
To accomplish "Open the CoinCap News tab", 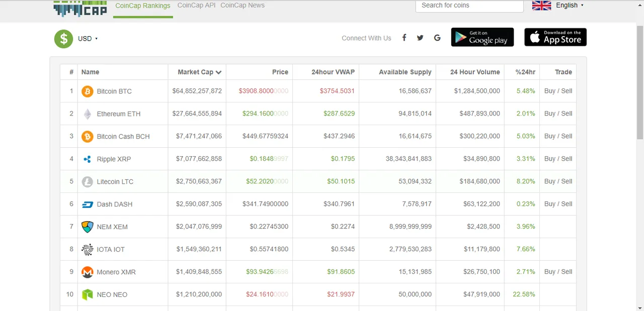I will (243, 6).
